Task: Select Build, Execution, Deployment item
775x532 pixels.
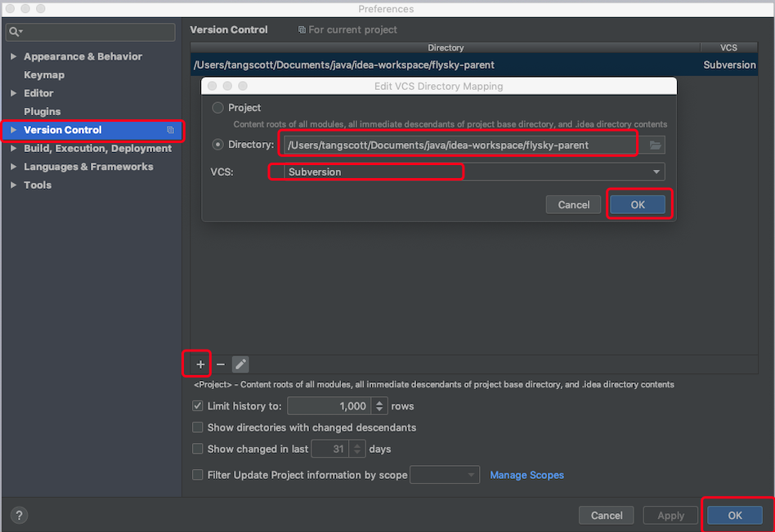Action: [x=97, y=148]
